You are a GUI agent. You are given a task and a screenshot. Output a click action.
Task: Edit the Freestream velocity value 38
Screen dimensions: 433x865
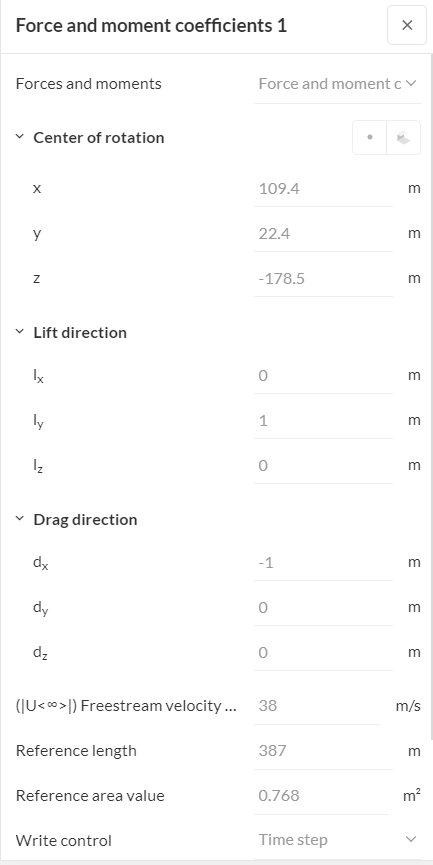point(317,706)
